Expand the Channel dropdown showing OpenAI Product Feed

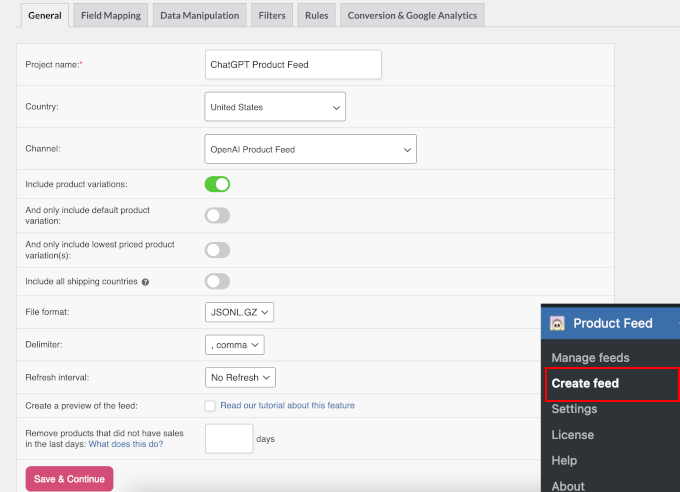[x=310, y=149]
